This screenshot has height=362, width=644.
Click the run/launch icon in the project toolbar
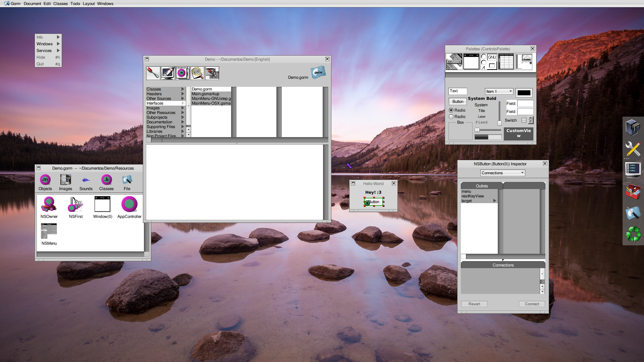click(x=168, y=73)
